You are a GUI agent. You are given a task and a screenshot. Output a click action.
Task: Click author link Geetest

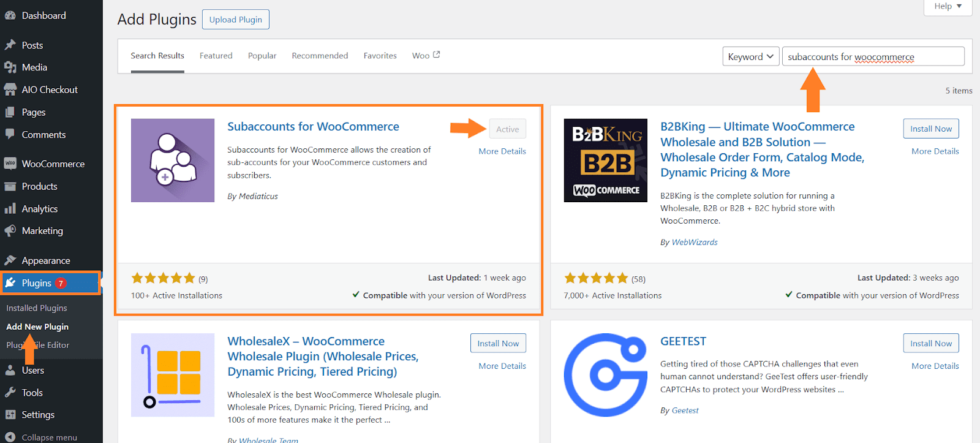coord(685,411)
